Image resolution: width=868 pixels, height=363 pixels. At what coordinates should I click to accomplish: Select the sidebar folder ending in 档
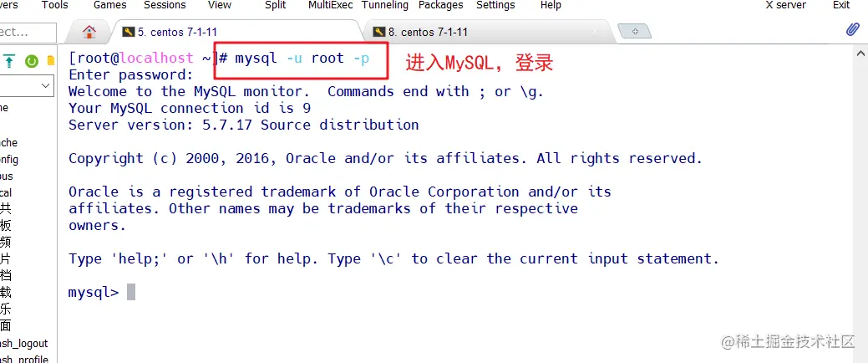(x=6, y=275)
